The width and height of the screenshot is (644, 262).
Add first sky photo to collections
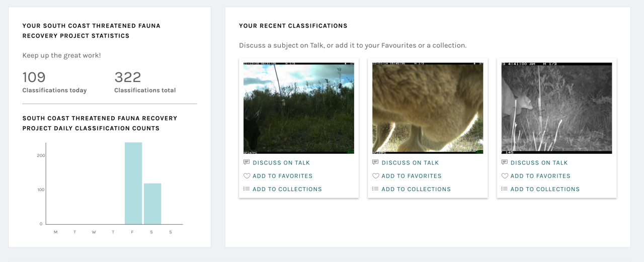pos(287,189)
